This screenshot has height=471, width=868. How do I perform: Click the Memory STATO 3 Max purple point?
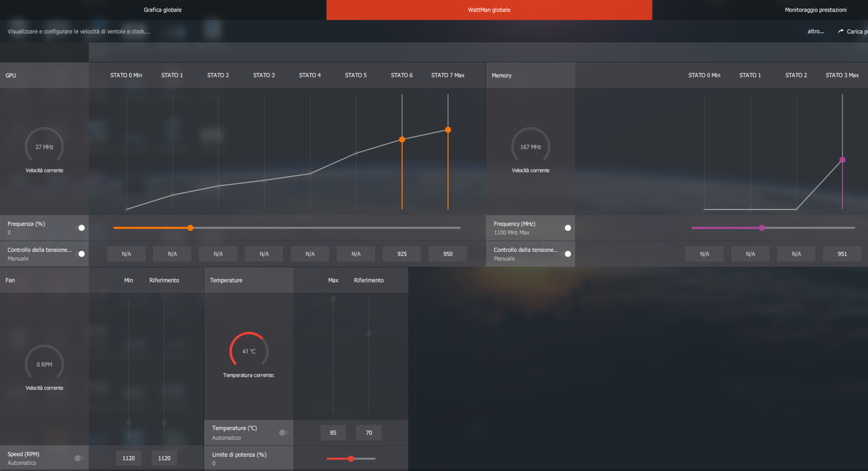point(842,160)
